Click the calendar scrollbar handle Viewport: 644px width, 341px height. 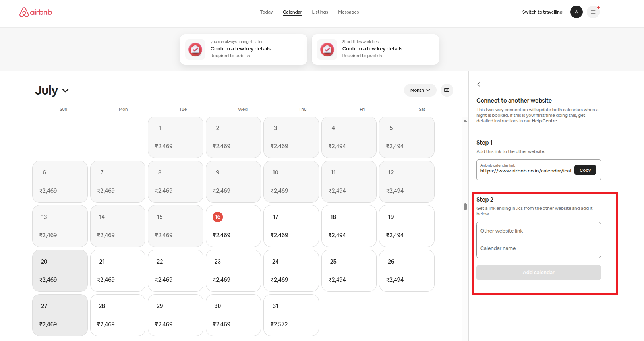tap(465, 207)
